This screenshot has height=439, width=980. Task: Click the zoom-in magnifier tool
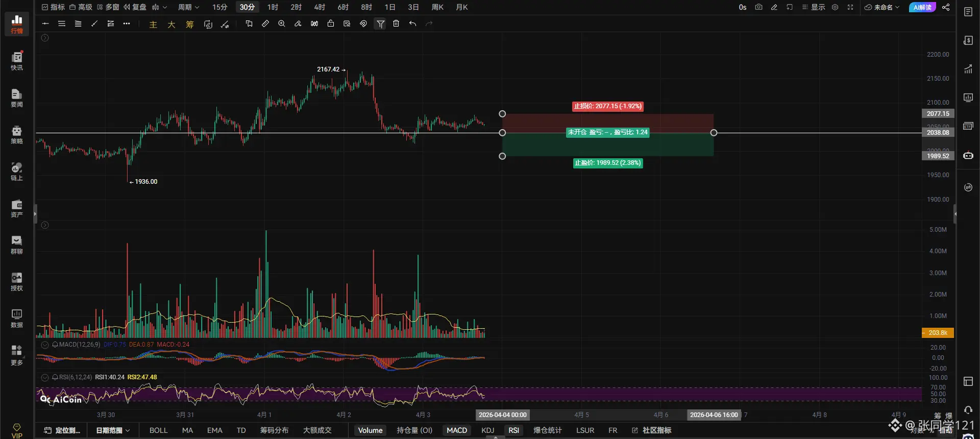[x=282, y=23]
